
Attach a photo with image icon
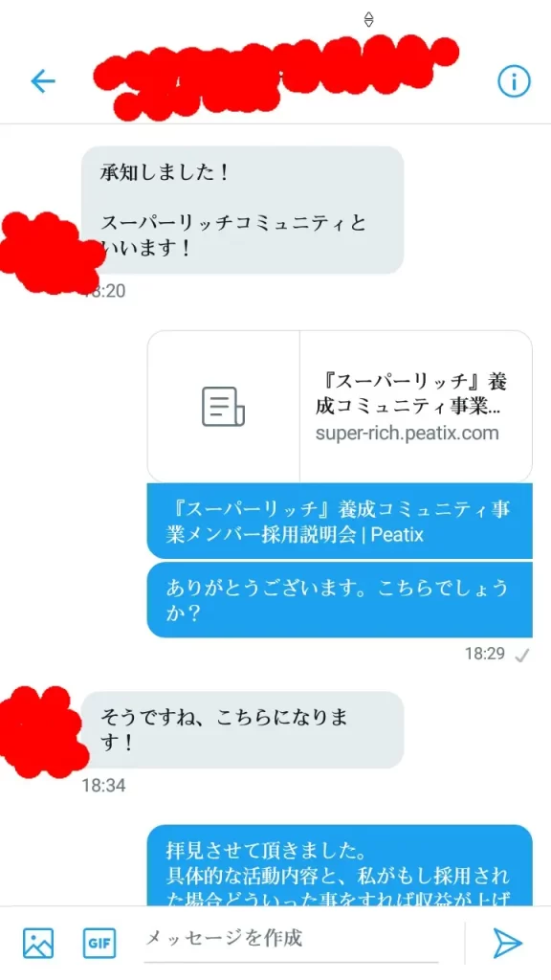(38, 943)
